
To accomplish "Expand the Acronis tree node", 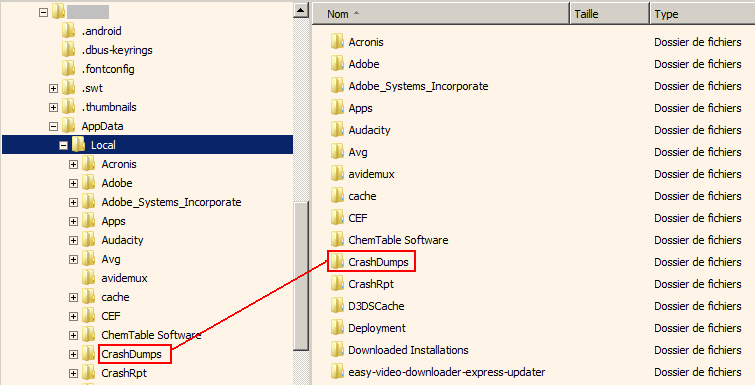I will (x=73, y=165).
